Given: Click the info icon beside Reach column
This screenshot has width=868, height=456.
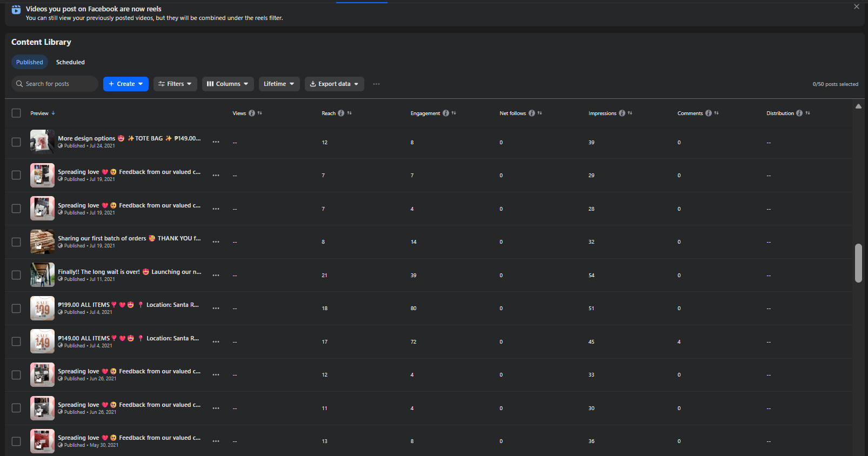Looking at the screenshot, I should coord(341,113).
